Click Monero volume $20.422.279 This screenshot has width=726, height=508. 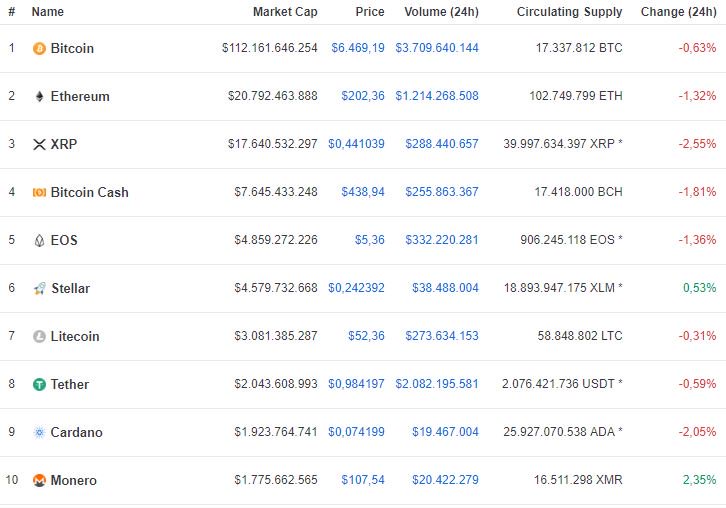click(x=445, y=480)
